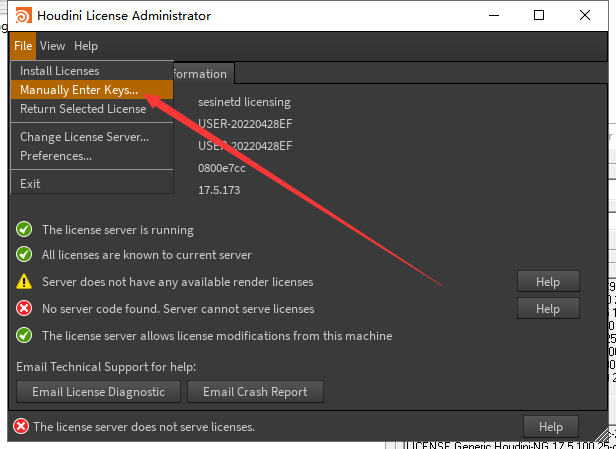Click red error icon for no server code
Viewport: 616px width, 449px height.
[x=24, y=309]
